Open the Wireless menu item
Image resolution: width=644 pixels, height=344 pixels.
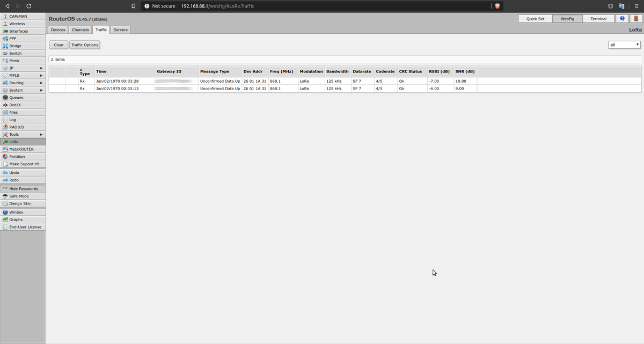[x=23, y=24]
